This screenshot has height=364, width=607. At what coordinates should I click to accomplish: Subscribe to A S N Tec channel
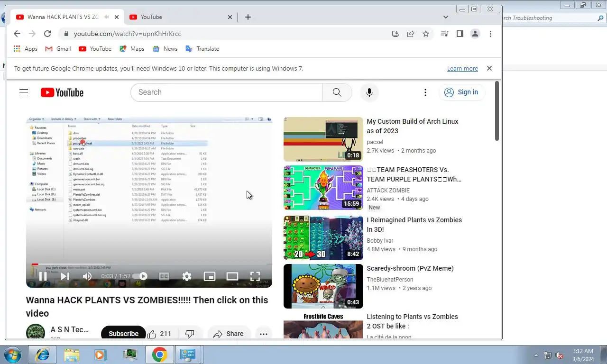pos(123,334)
